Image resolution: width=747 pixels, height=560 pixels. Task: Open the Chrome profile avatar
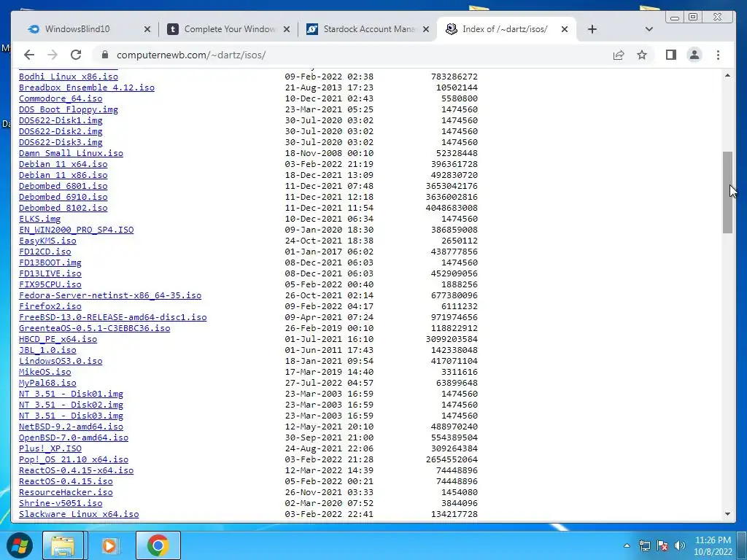point(694,55)
